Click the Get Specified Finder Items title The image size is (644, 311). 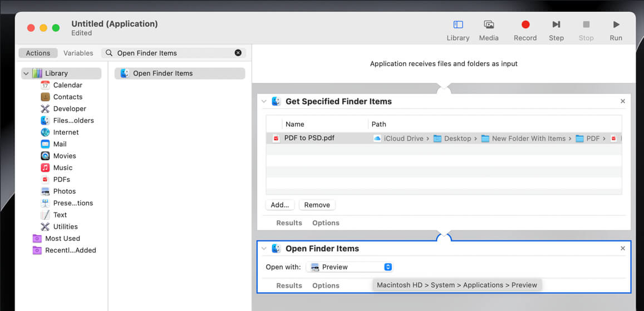[x=338, y=101]
